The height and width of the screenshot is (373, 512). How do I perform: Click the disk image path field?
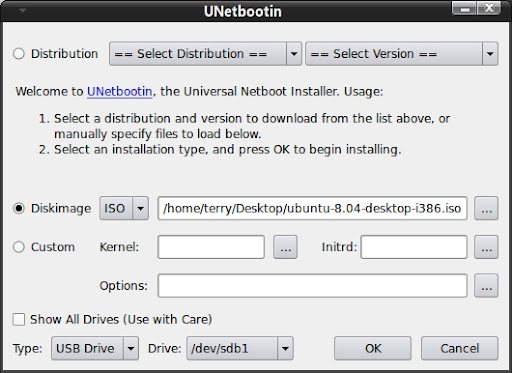pos(312,208)
